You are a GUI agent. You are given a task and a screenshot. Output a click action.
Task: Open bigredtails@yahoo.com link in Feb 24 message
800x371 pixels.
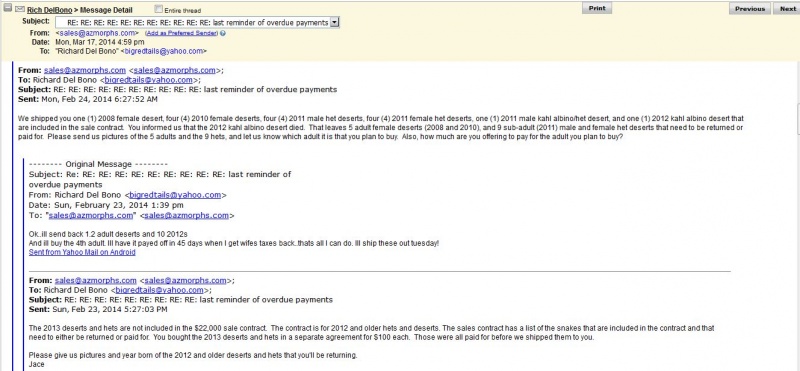point(148,80)
